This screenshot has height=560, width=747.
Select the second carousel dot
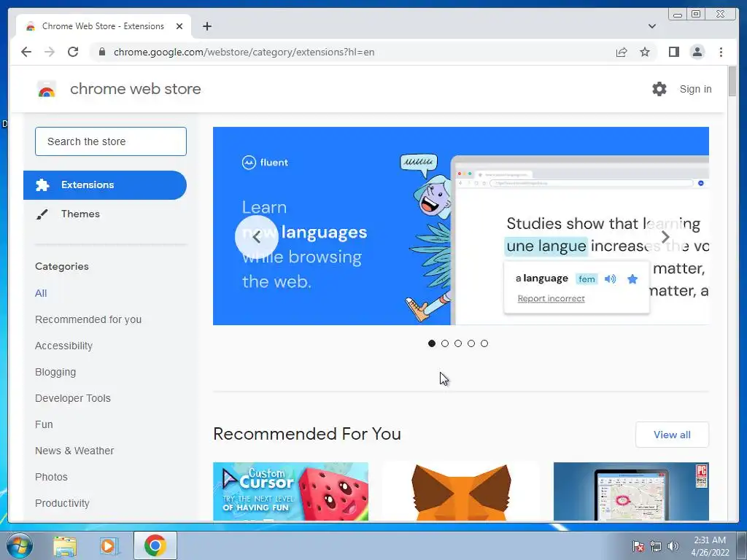[x=445, y=343]
